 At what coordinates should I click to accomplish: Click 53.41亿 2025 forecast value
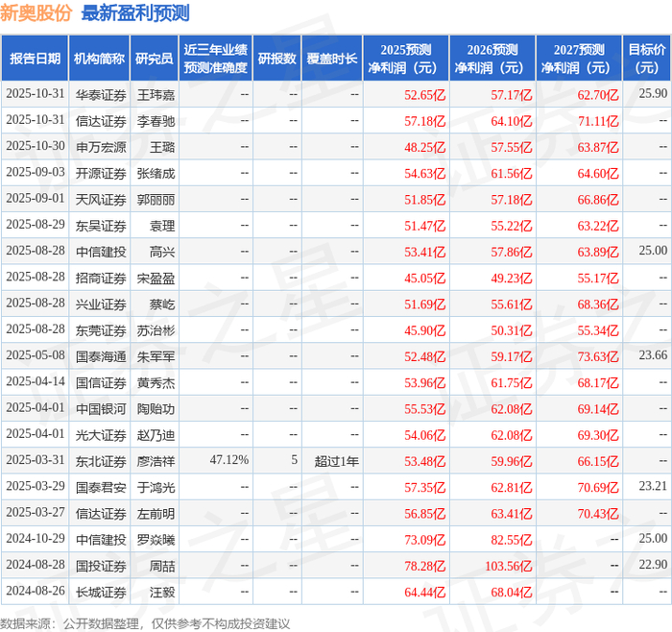424,252
